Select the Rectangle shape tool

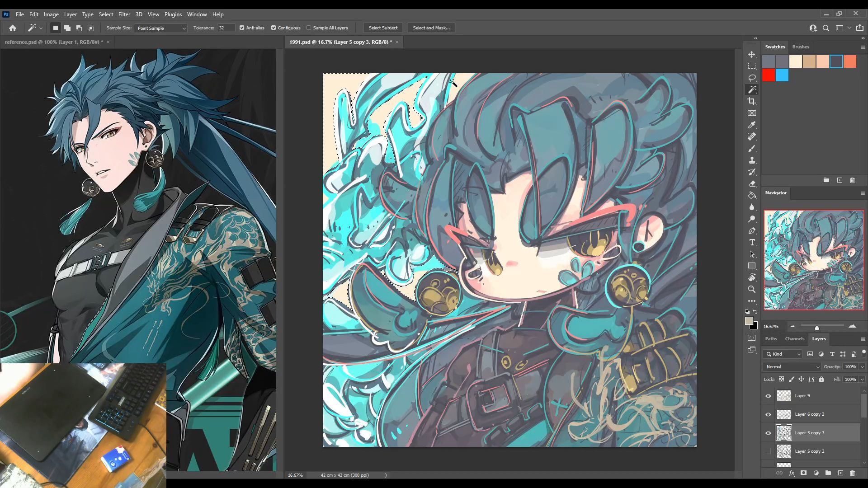click(752, 266)
